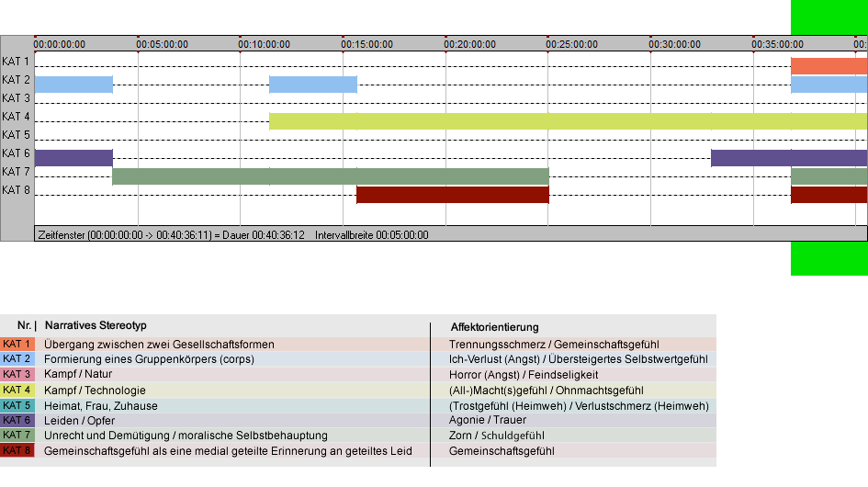This screenshot has width=868, height=487.
Task: Click the 00:05:00:00 timecode marker
Action: pyautogui.click(x=162, y=44)
